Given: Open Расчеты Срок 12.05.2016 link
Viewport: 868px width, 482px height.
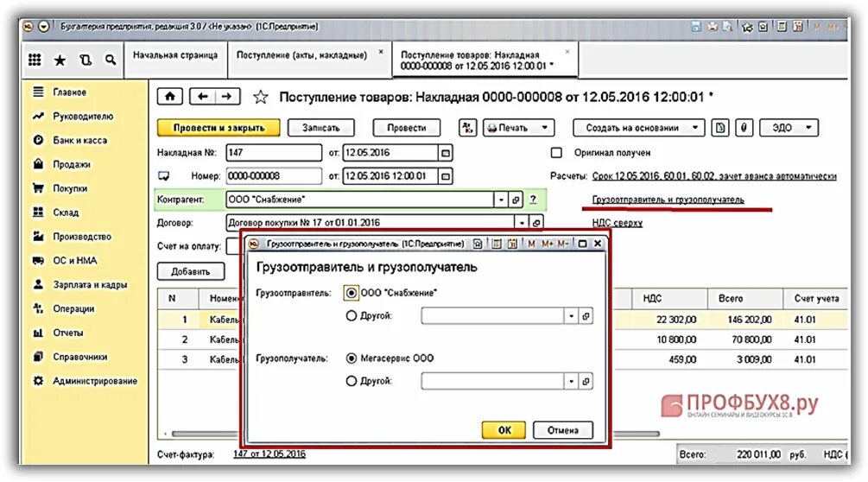Looking at the screenshot, I should pos(714,176).
